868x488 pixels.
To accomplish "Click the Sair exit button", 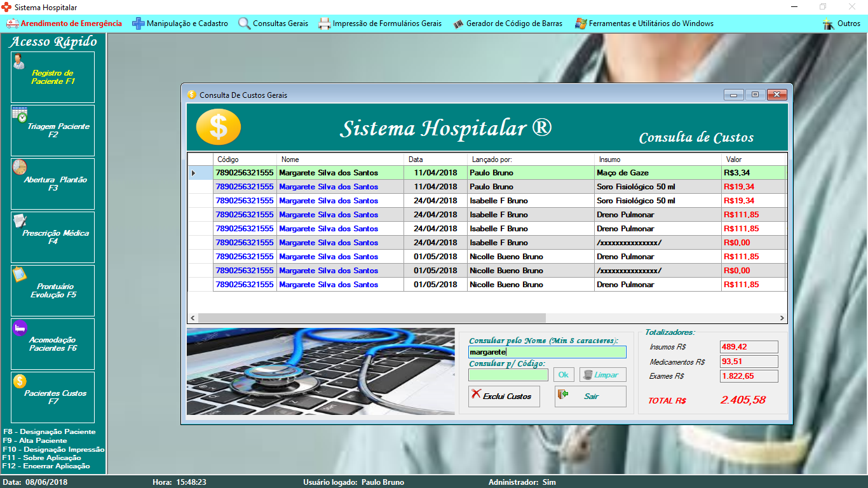I will pos(590,396).
